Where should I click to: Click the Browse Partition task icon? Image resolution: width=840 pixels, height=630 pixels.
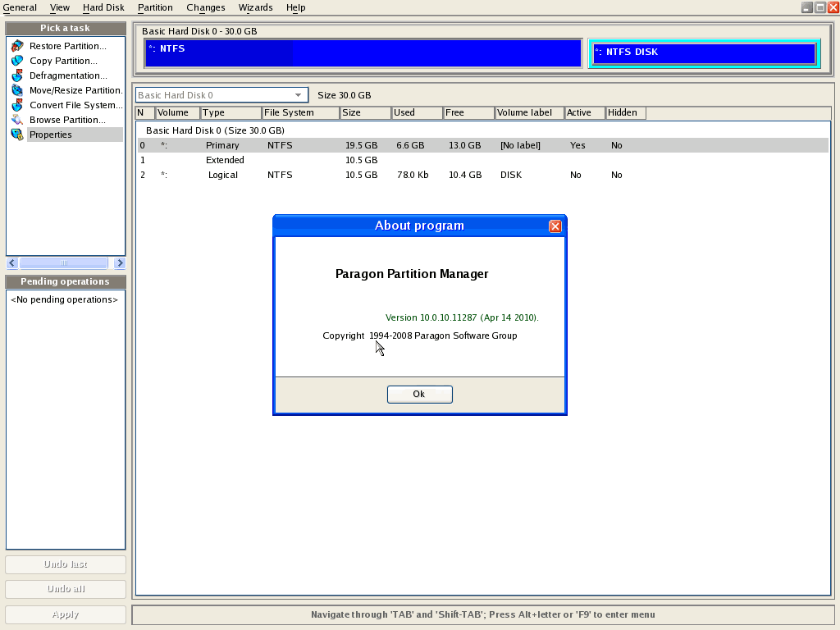[17, 120]
